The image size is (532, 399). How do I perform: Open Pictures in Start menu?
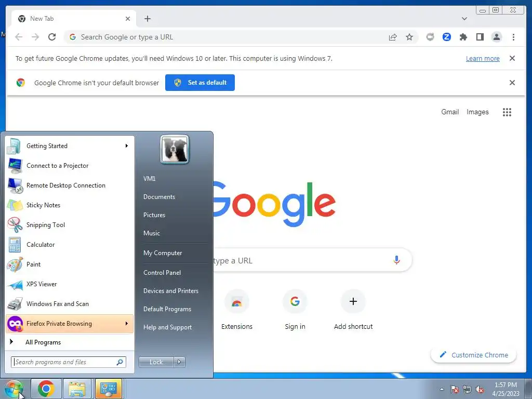tap(154, 215)
